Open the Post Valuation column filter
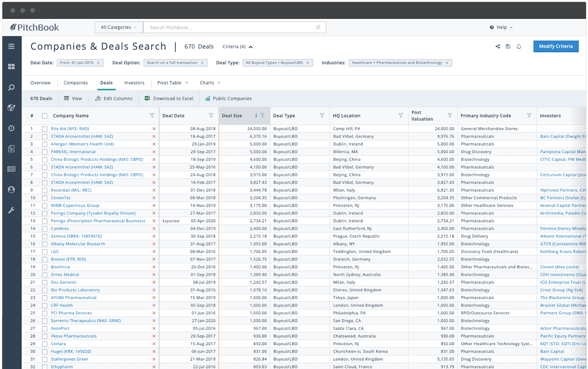 point(450,115)
